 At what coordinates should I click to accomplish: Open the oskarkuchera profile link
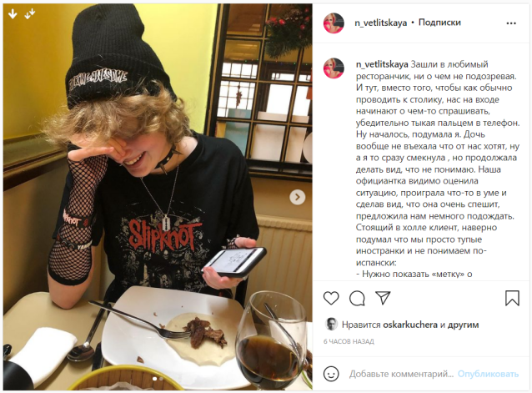point(410,325)
